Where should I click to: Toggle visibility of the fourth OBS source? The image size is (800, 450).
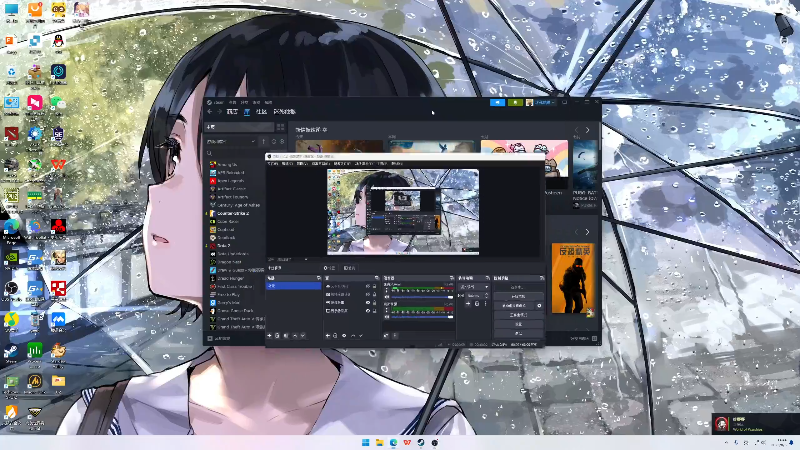click(368, 311)
